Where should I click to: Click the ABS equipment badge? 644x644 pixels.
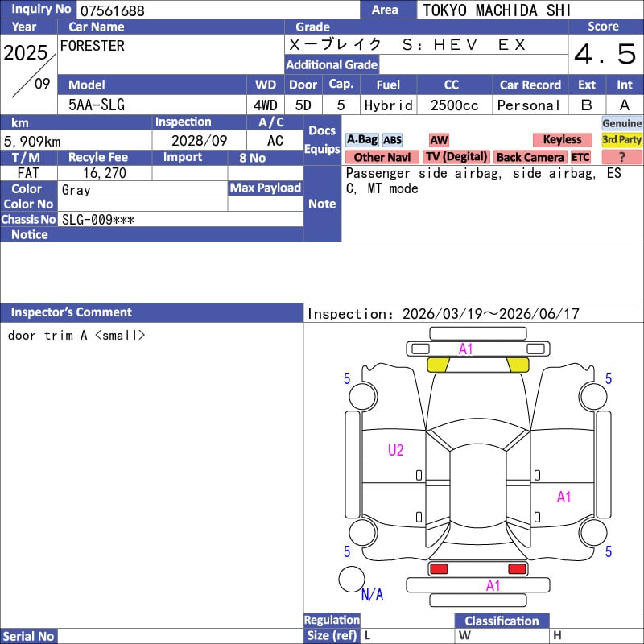(x=392, y=140)
